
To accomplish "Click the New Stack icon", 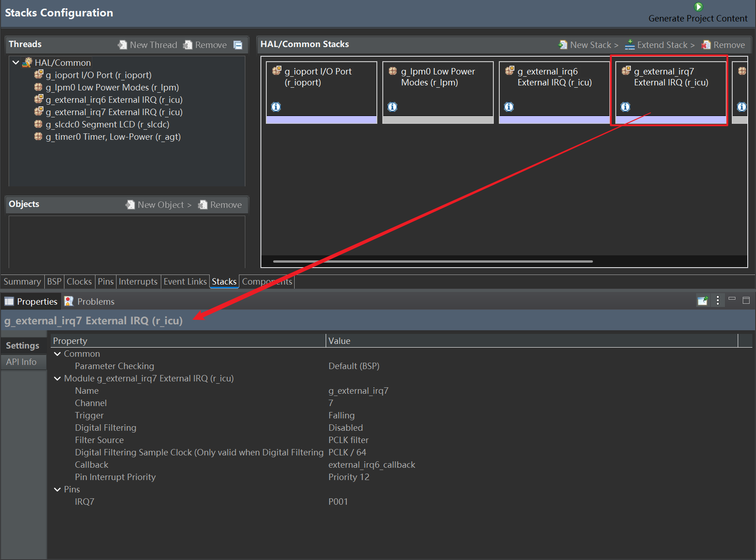I will coord(563,45).
